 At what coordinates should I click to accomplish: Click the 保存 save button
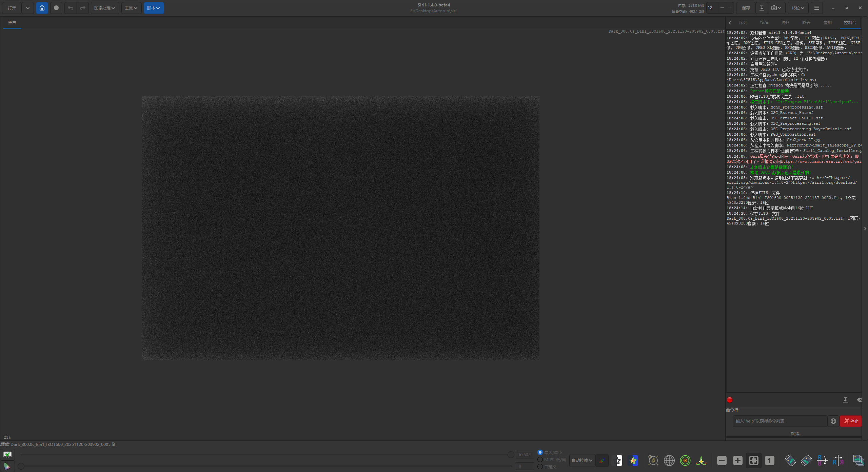tap(746, 8)
